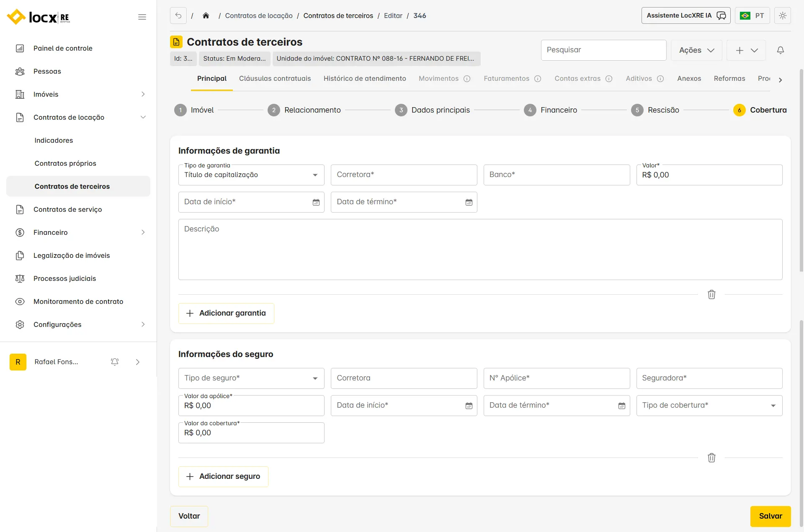Click Processos judiciais scales icon
The image size is (804, 532).
click(x=20, y=278)
